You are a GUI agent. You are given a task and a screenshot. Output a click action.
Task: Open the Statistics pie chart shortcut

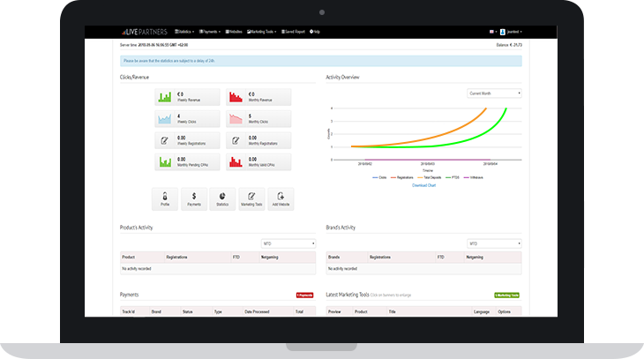[222, 198]
